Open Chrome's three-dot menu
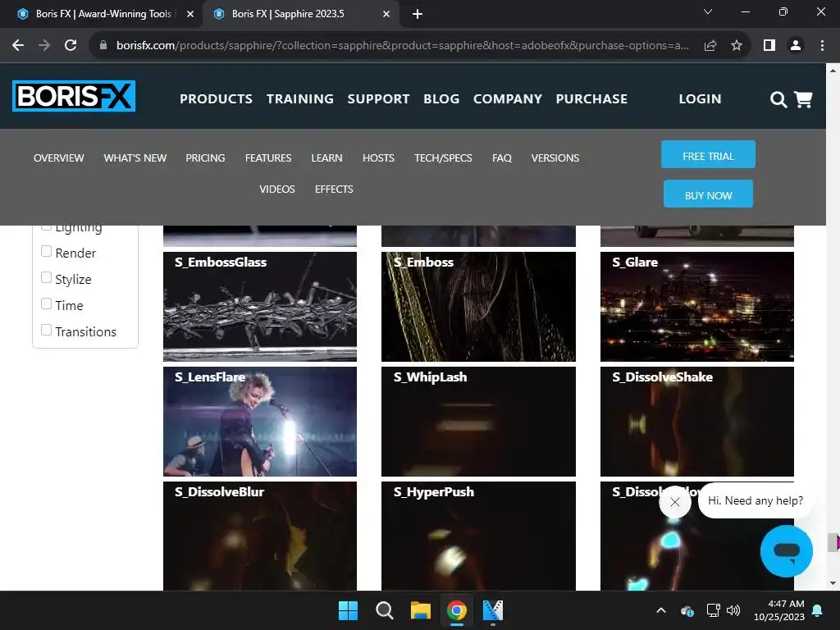Viewport: 840px width, 630px height. click(822, 46)
